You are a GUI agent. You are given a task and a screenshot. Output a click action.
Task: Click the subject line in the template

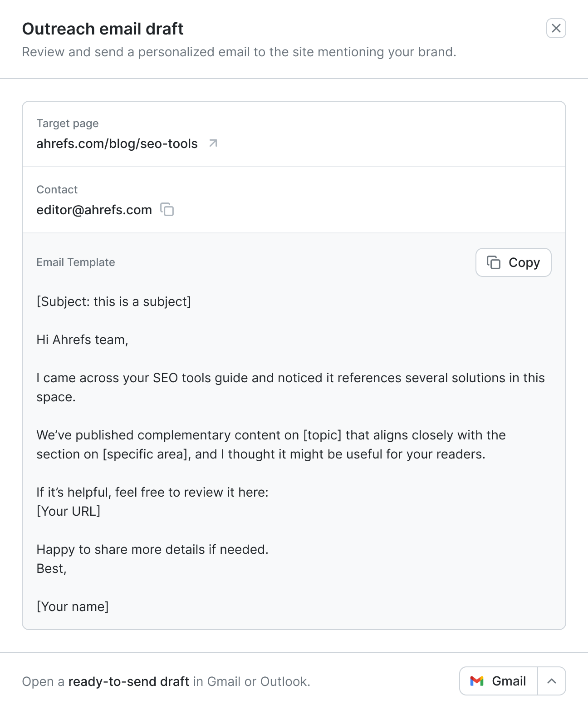[x=113, y=301]
